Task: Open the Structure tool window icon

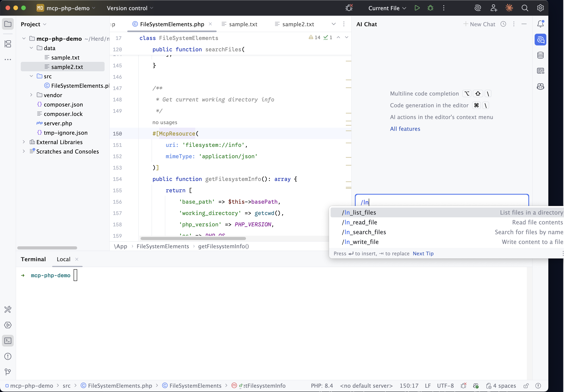Action: (8, 44)
